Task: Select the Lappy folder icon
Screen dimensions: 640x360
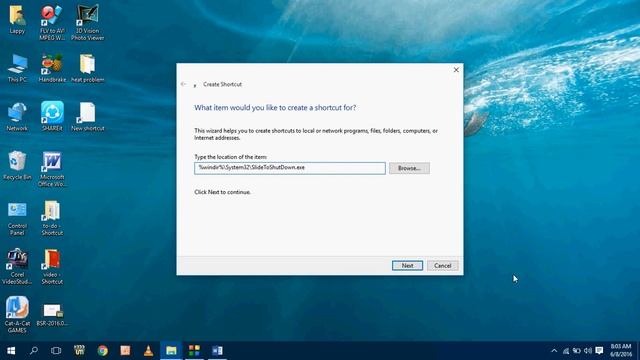Action: tap(17, 19)
